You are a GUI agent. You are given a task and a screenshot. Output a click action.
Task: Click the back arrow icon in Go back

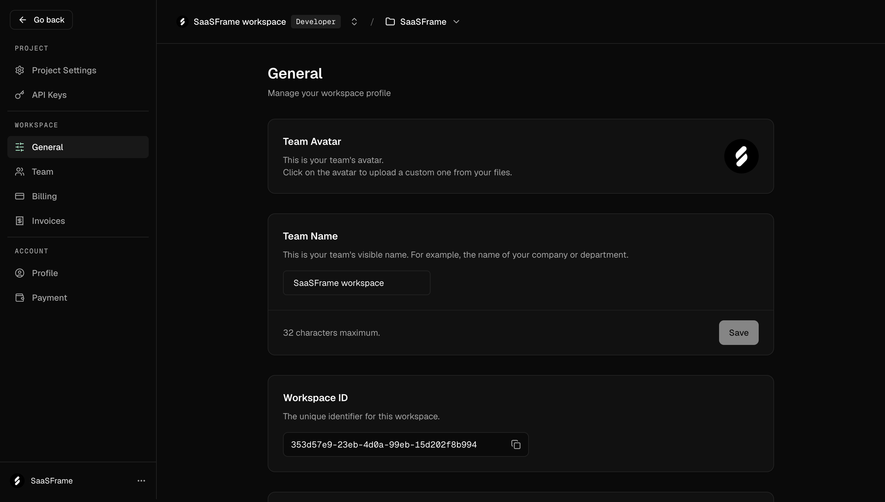click(23, 20)
